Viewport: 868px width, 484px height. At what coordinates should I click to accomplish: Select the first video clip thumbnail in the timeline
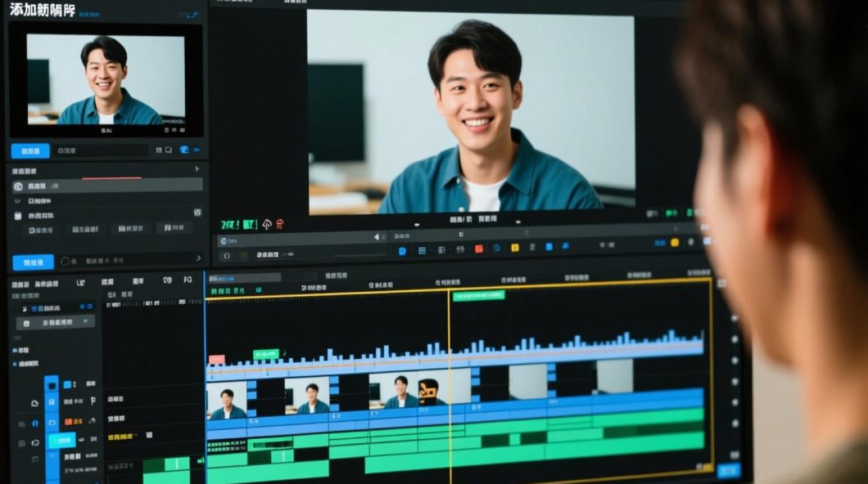click(x=227, y=400)
